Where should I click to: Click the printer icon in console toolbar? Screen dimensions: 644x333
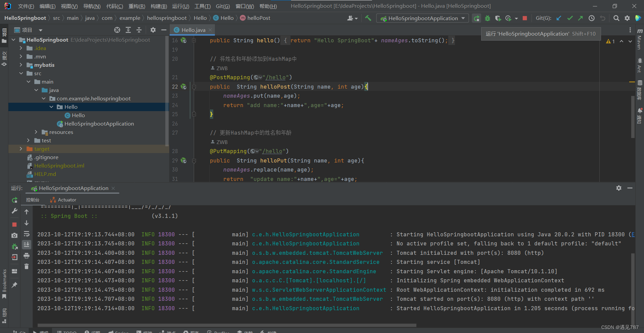[27, 256]
